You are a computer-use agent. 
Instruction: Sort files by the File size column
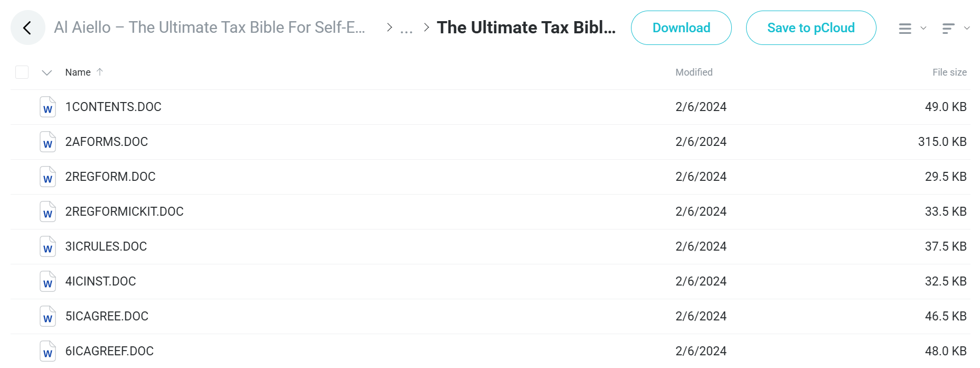click(x=949, y=72)
